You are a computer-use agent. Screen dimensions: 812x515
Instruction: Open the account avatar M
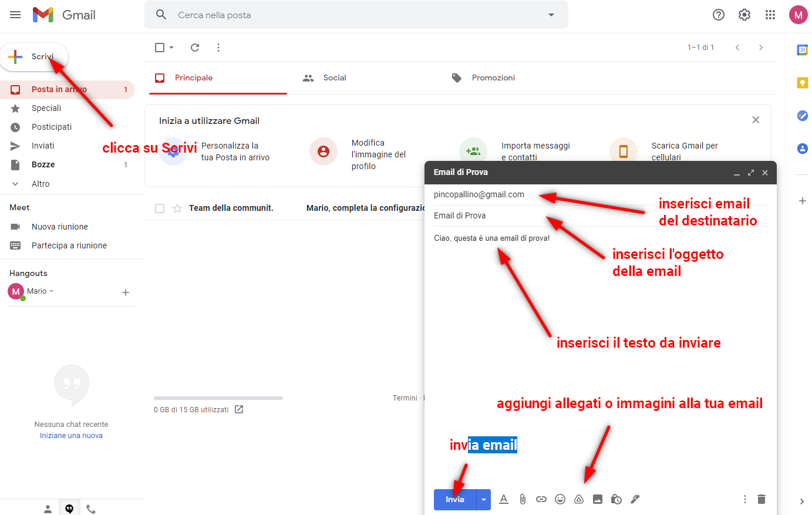click(798, 15)
